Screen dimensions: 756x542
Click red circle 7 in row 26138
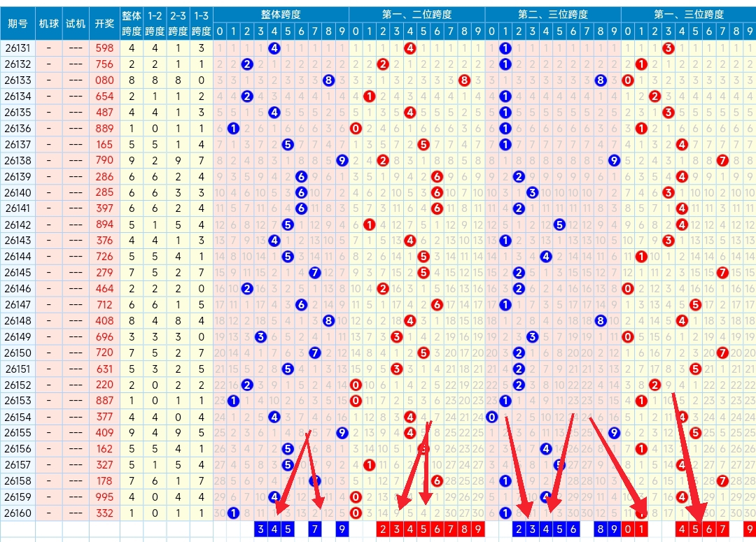pyautogui.click(x=722, y=160)
